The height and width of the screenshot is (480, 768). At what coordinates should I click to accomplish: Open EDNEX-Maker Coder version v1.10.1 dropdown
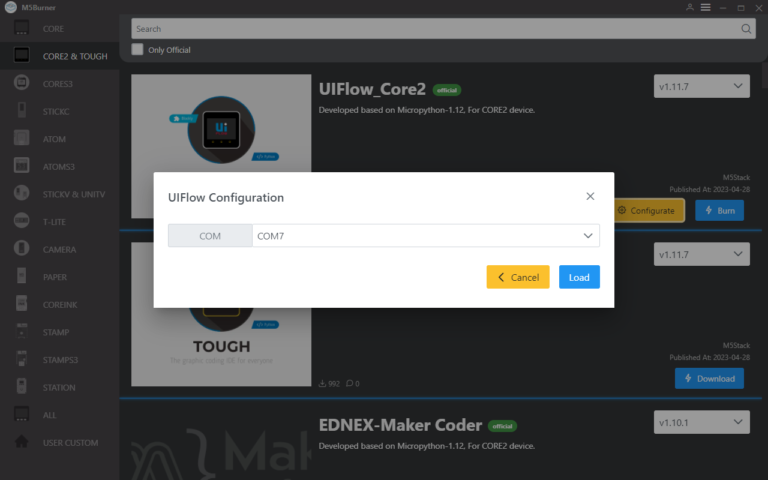point(701,422)
